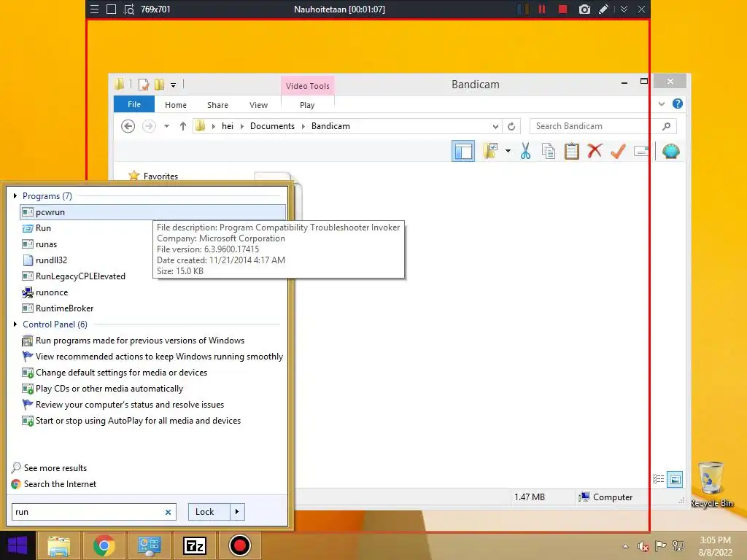Collapse the Programs (7) results group

(15, 195)
